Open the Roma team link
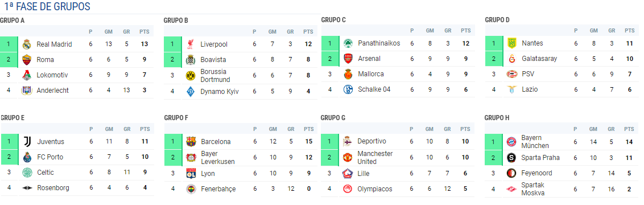 click(x=45, y=60)
